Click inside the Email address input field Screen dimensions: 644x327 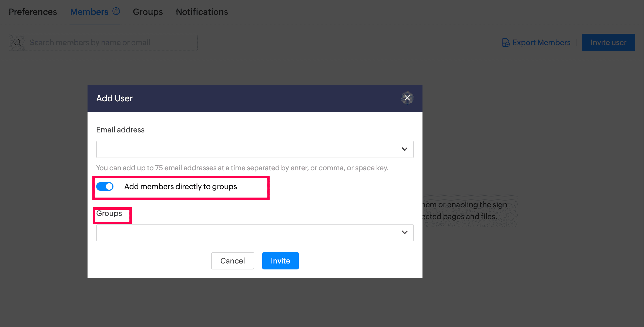(246, 149)
